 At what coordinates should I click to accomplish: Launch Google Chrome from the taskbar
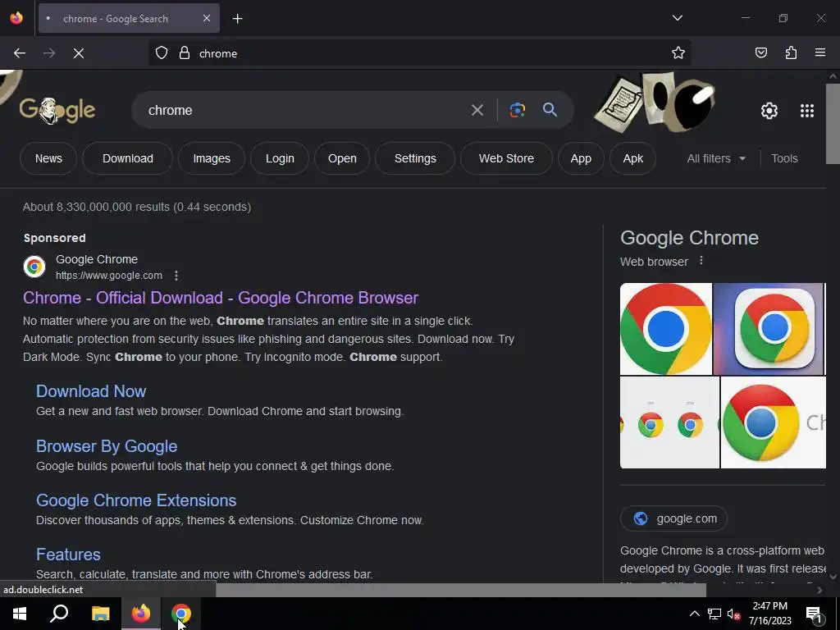181,614
